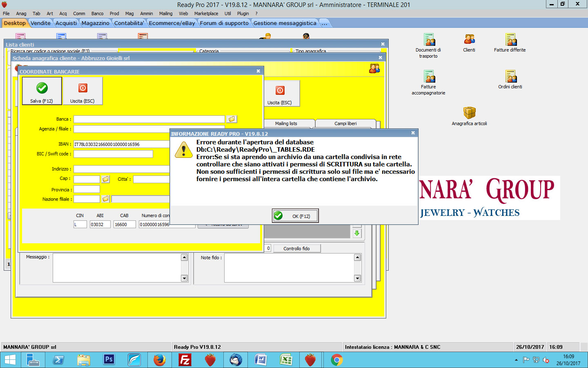Open Anagrafica articoli desktop icon
This screenshot has height=368, width=588.
pyautogui.click(x=469, y=117)
